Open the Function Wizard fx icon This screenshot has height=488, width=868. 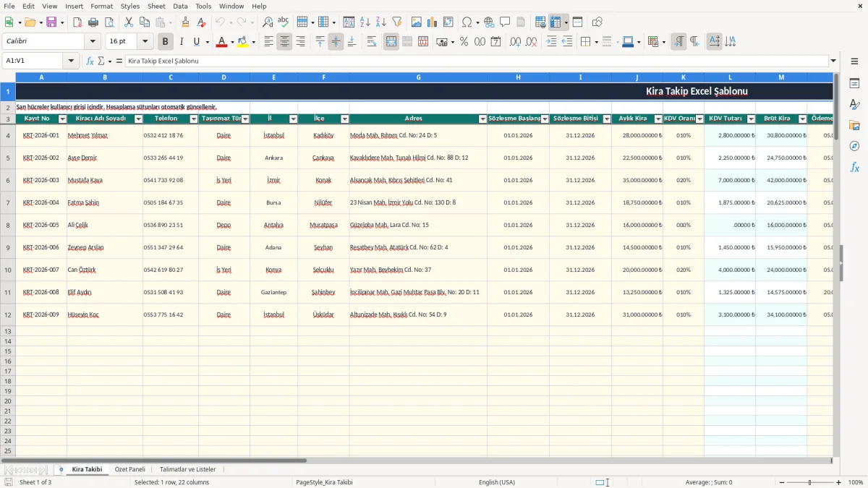tap(90, 61)
